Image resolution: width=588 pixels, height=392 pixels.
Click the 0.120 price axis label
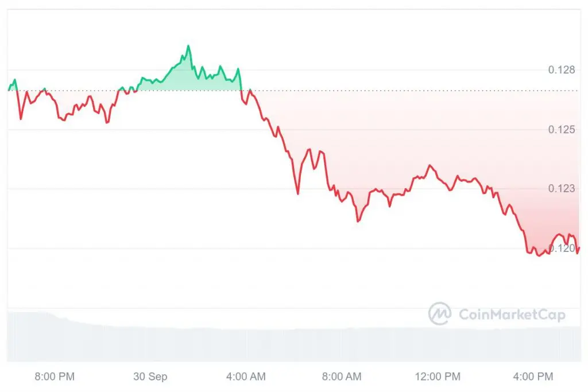[x=562, y=248]
